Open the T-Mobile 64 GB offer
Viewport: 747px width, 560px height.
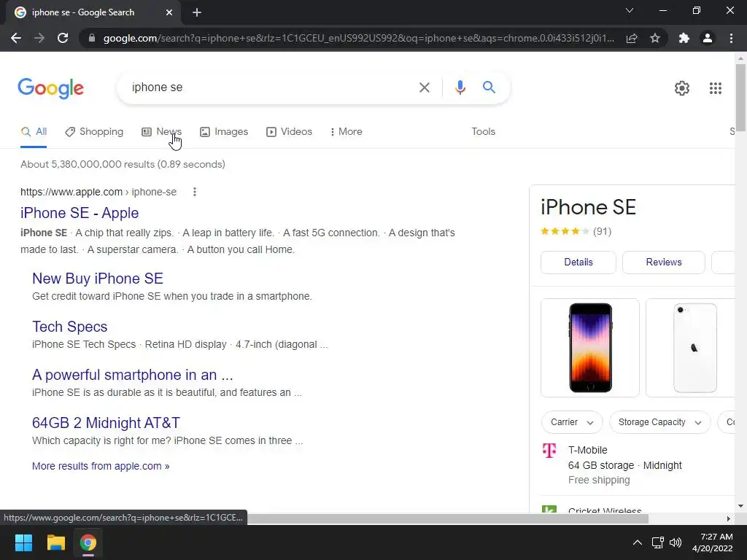pyautogui.click(x=624, y=464)
